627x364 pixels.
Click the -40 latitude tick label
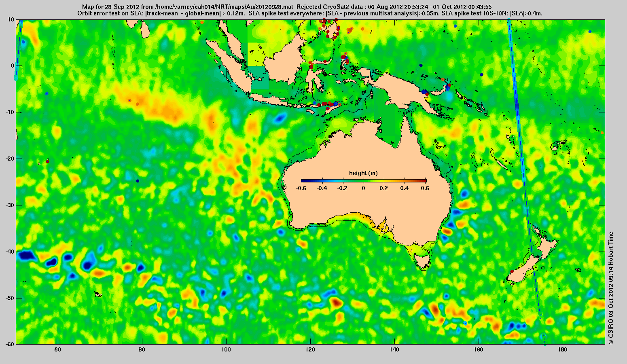[9, 252]
